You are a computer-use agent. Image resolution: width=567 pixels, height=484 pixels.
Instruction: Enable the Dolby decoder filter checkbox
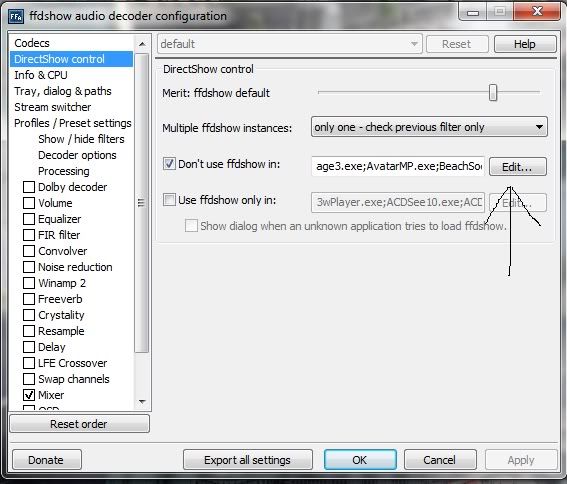pos(29,187)
